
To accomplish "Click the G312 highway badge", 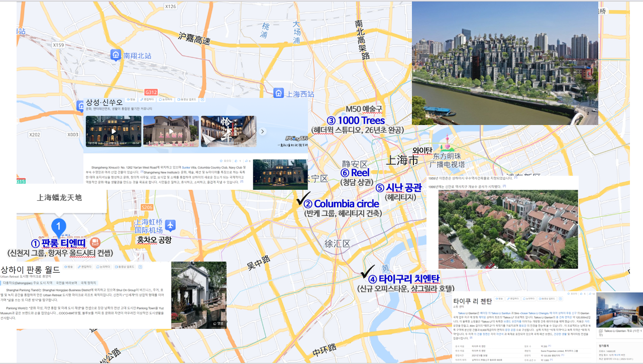I will (151, 92).
